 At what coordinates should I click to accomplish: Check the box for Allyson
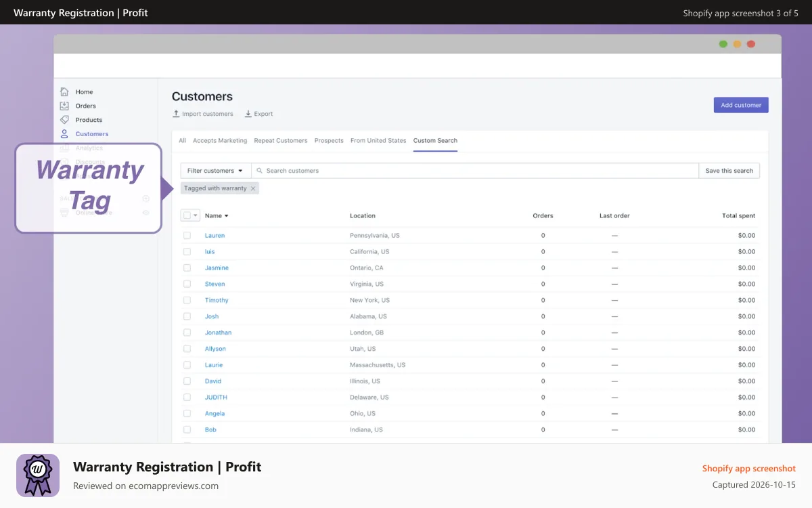[x=187, y=349]
